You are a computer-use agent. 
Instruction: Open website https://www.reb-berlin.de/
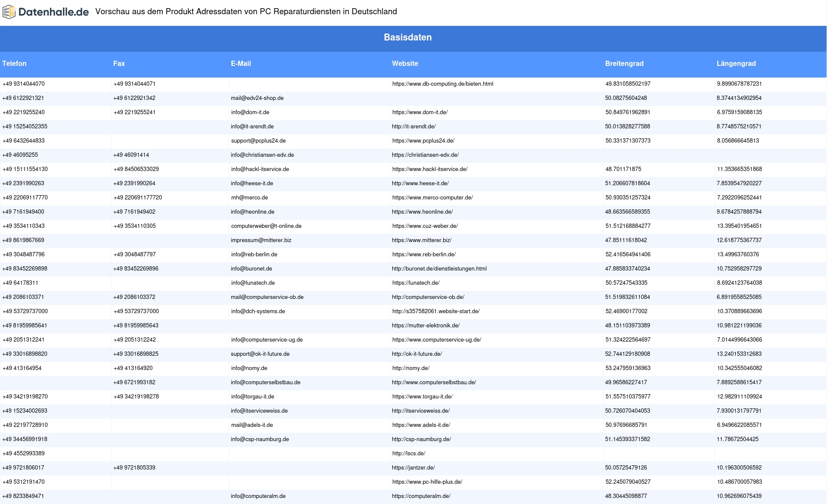(424, 255)
